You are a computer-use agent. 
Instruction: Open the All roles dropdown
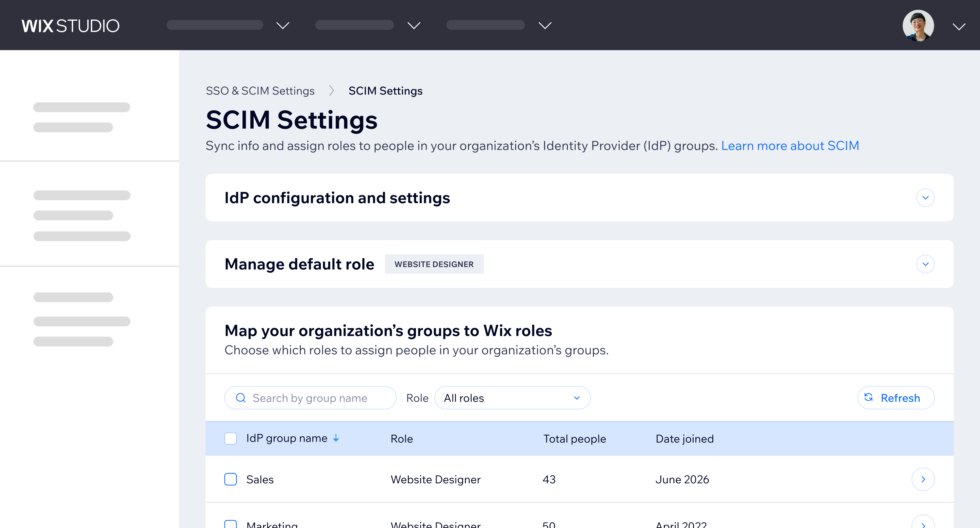pyautogui.click(x=512, y=398)
